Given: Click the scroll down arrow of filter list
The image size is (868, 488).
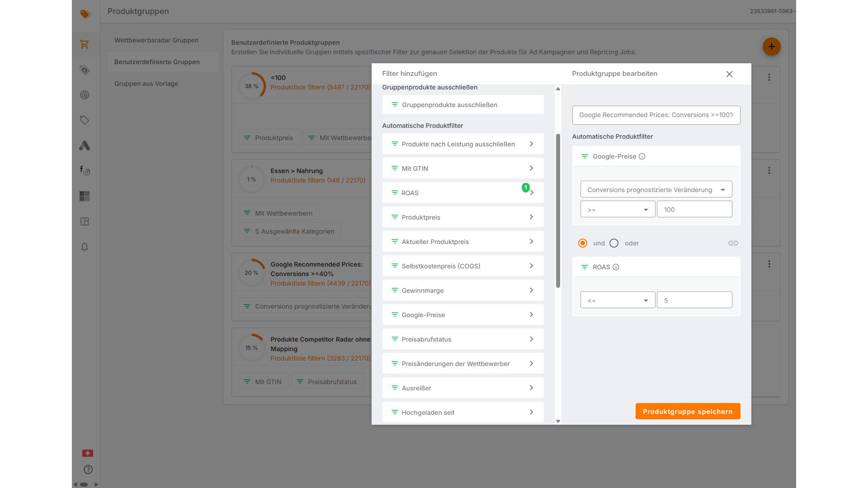Looking at the screenshot, I should tap(558, 421).
